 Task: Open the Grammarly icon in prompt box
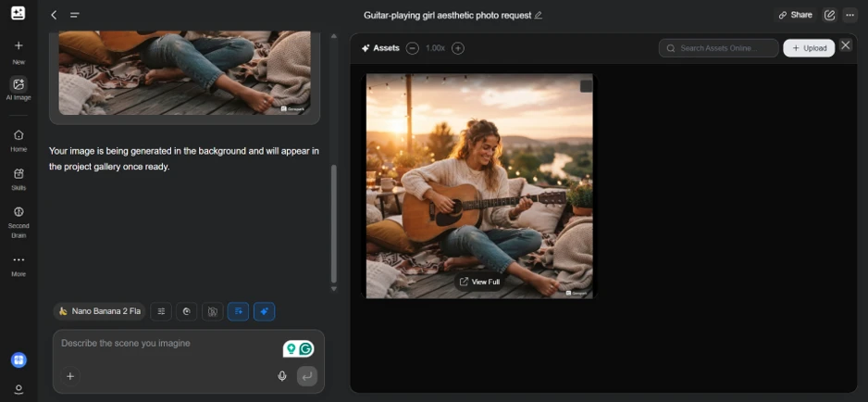[305, 349]
